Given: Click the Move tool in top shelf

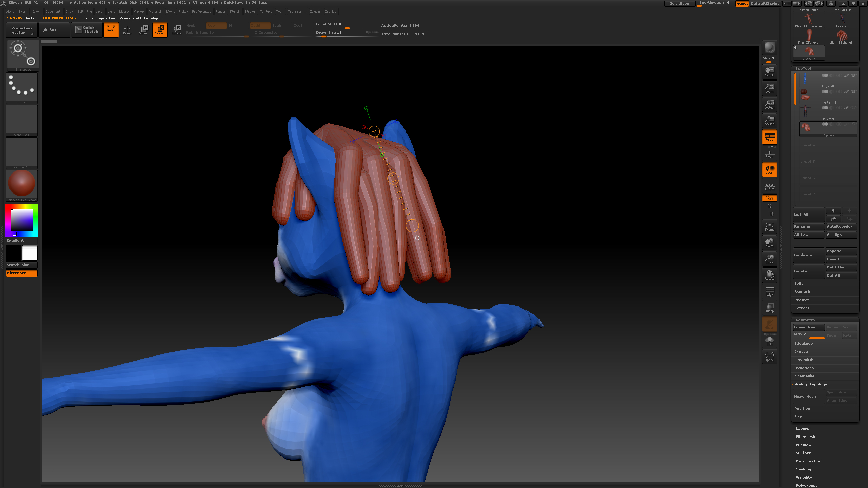Looking at the screenshot, I should (143, 30).
